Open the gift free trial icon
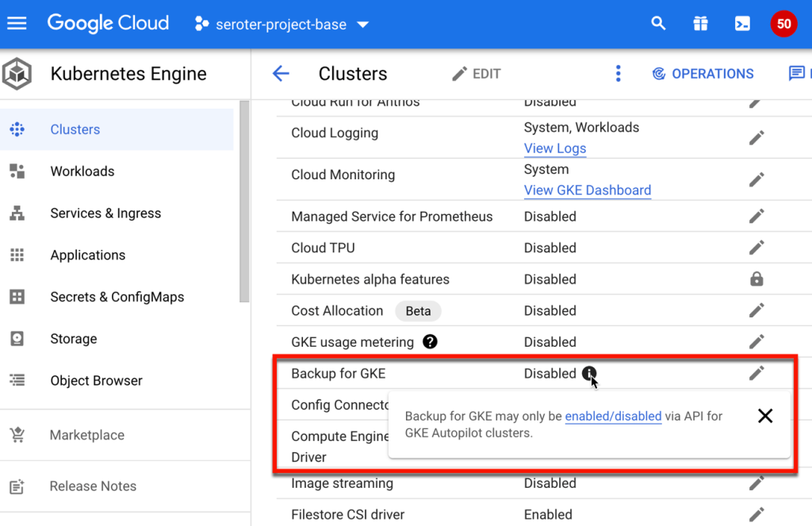The width and height of the screenshot is (812, 526). pyautogui.click(x=700, y=24)
